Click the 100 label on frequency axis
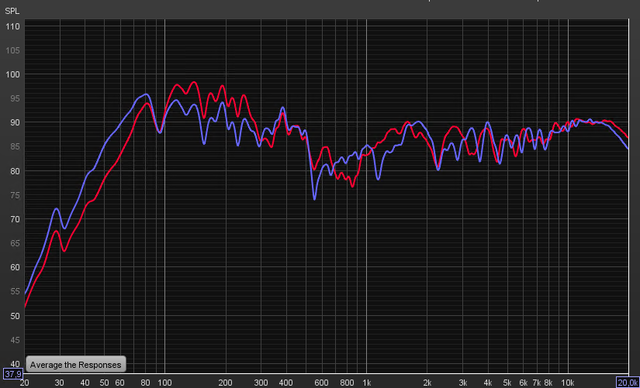640x388 pixels. point(164,383)
